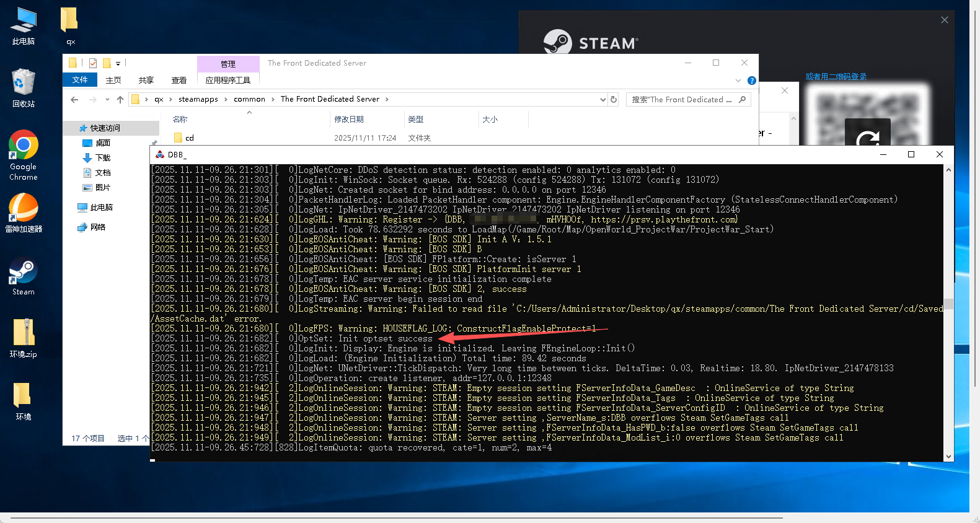The height and width of the screenshot is (523, 980).
Task: Launch Steam from the desktop icon
Action: point(24,273)
